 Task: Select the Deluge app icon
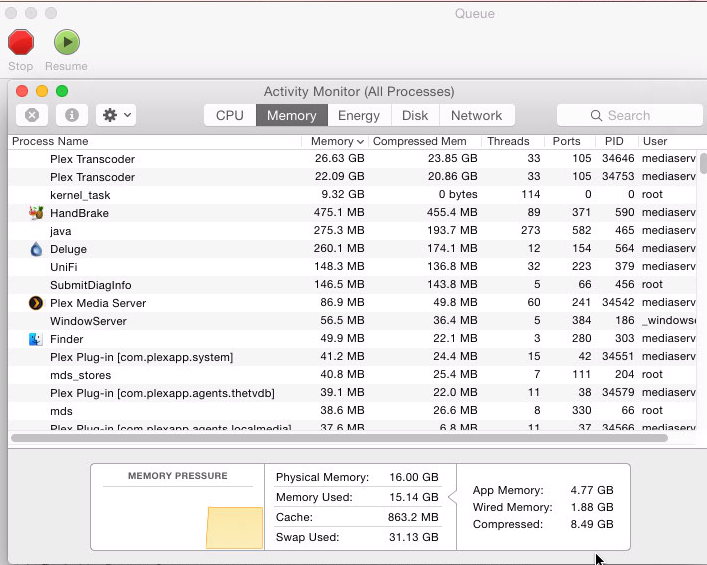[36, 249]
